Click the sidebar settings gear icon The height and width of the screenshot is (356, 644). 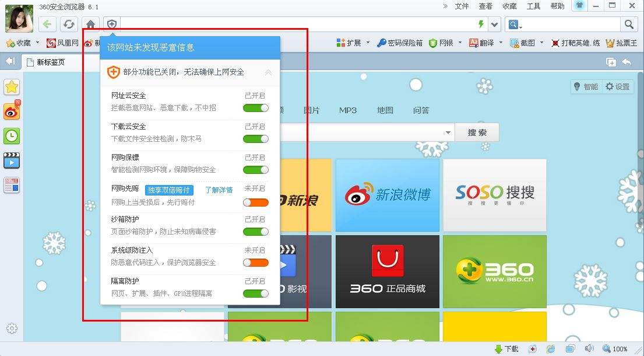pos(12,328)
